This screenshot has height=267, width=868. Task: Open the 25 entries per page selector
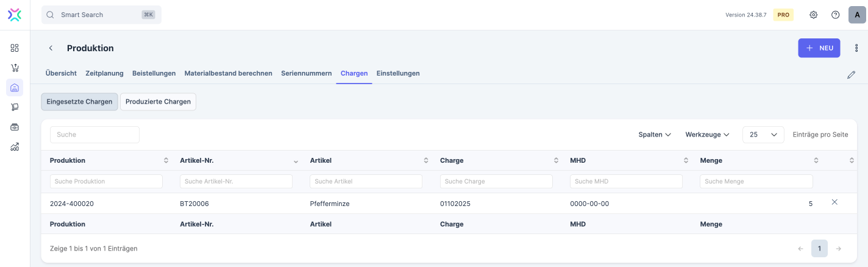click(x=763, y=135)
